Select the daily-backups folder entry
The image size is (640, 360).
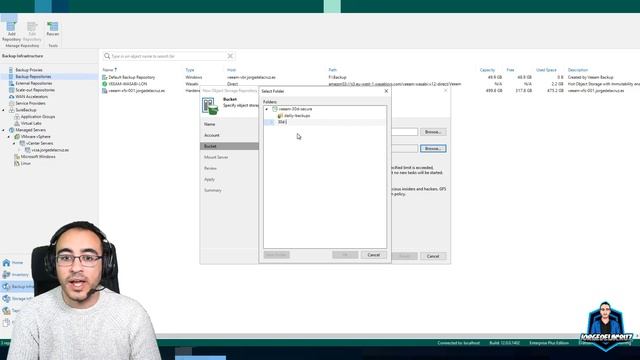pos(297,116)
